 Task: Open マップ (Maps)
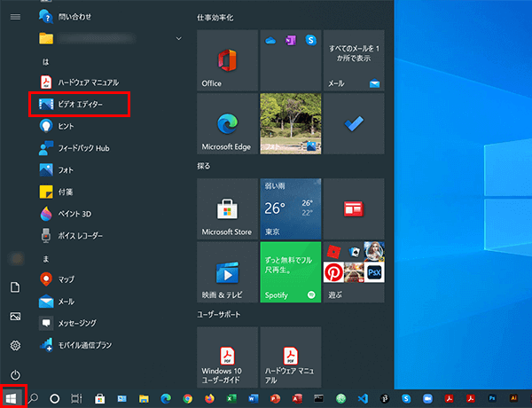tap(57, 279)
